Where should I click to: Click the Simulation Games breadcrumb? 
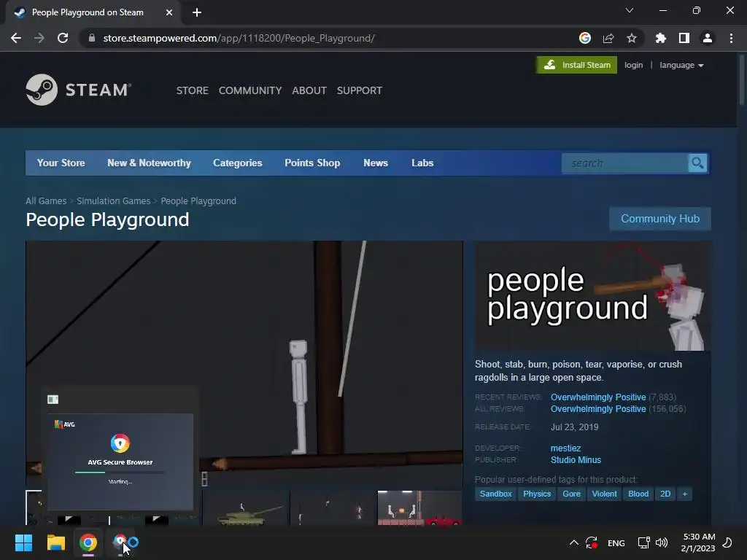point(113,201)
